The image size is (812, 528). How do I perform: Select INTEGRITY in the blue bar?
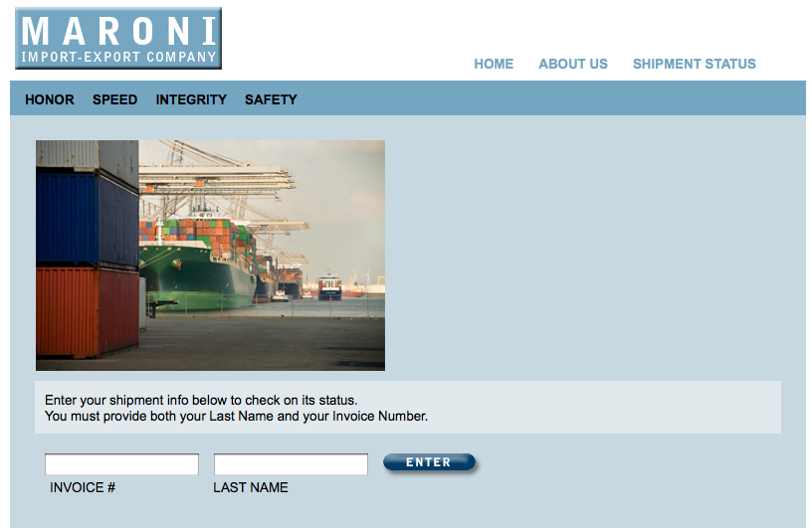191,99
